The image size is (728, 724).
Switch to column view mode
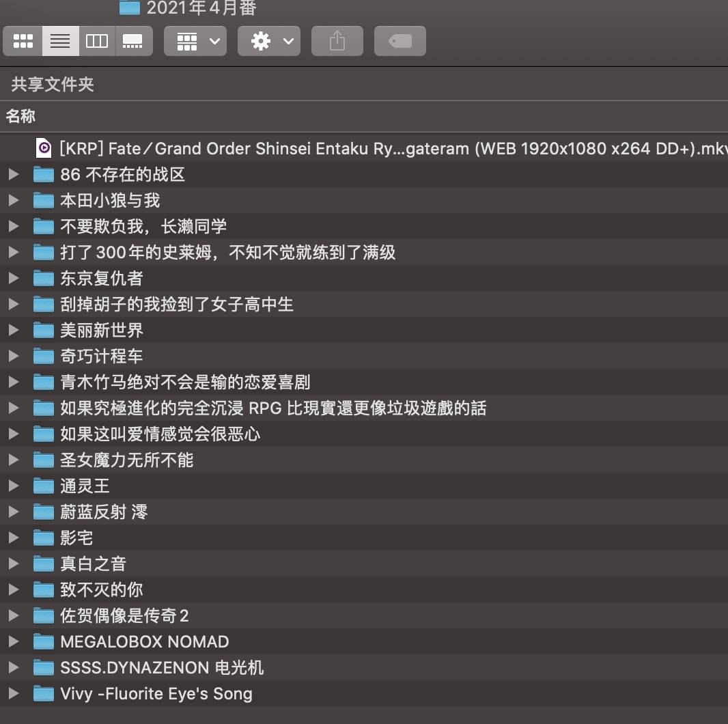click(97, 41)
